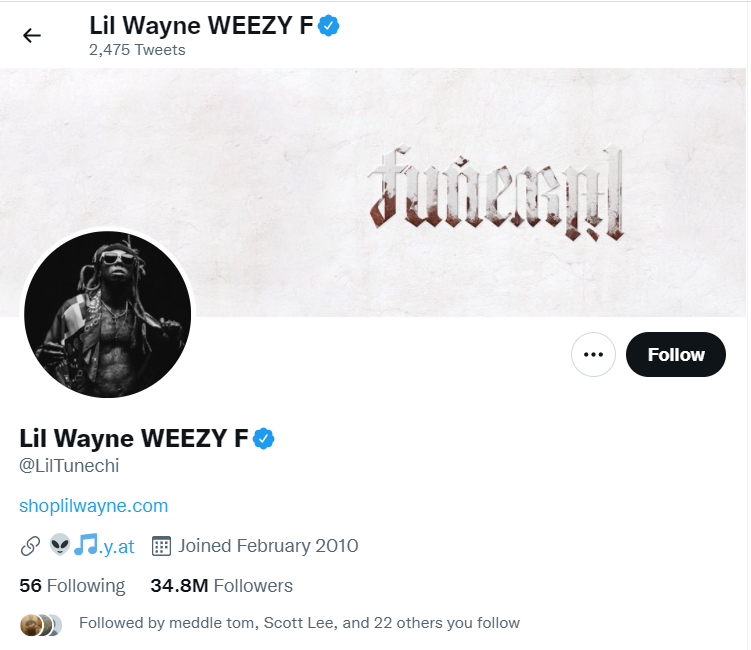The width and height of the screenshot is (751, 650).
Task: Open the three-dots more options button
Action: [593, 354]
